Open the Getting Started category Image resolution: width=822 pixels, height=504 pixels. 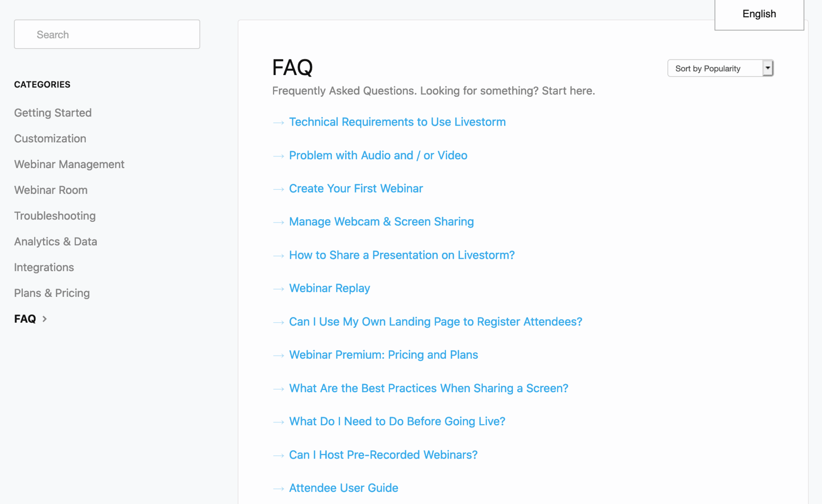(53, 113)
